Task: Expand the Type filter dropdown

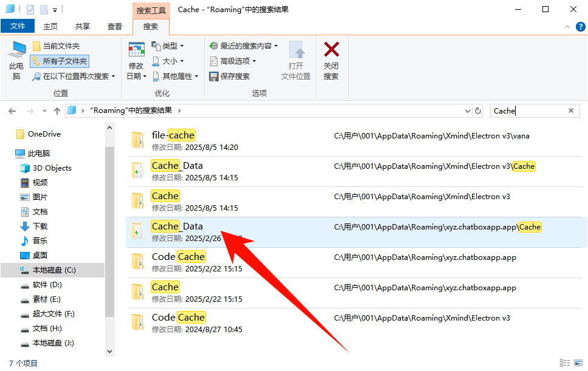Action: pos(168,46)
